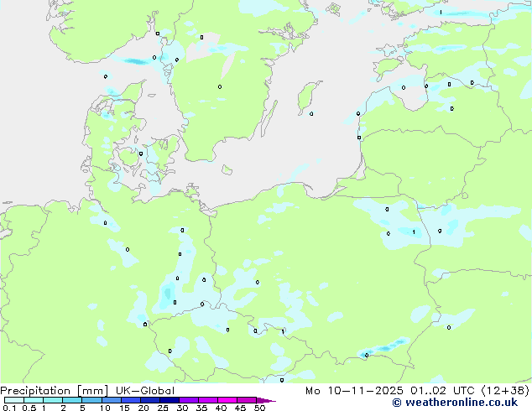Image resolution: width=532 pixels, height=411 pixels.
Task: Pick the palest 0.1–0.5 mm legend swatch
Action: [14, 400]
